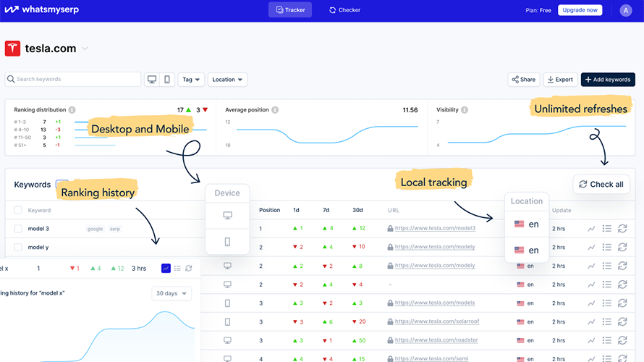
Task: Open the Tracker tab
Action: [x=290, y=10]
